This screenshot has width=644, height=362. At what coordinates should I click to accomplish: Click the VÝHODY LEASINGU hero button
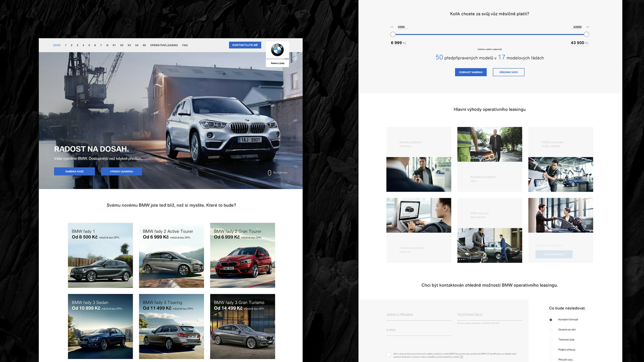122,171
